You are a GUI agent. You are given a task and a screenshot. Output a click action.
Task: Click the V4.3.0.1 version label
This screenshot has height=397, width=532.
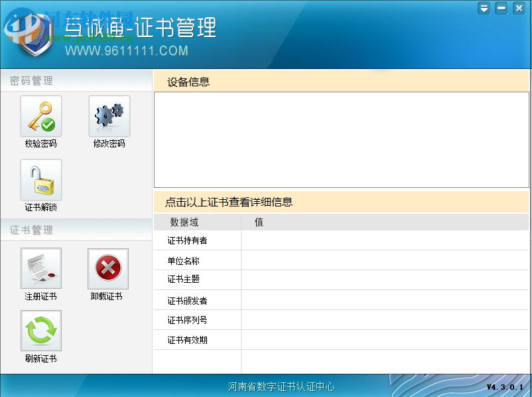504,385
